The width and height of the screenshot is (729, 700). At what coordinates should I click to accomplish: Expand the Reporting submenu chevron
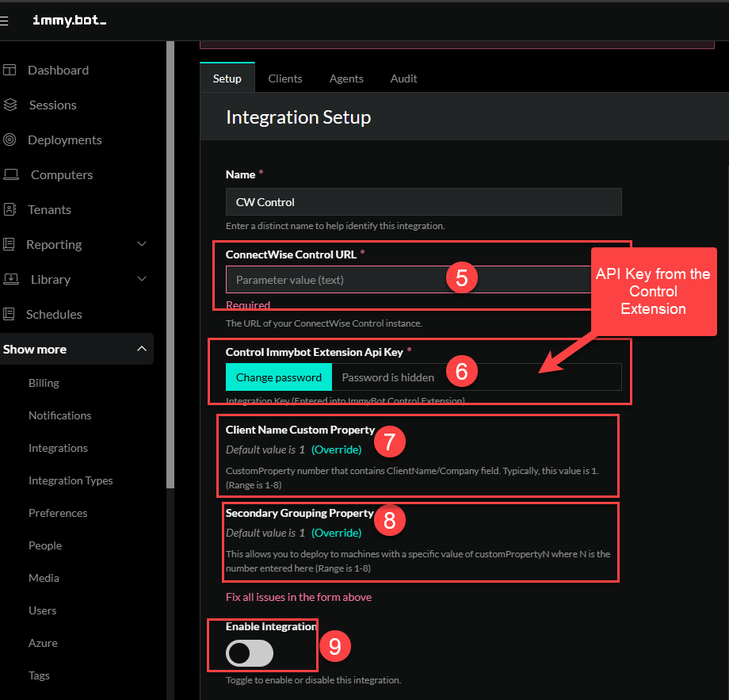pos(142,244)
